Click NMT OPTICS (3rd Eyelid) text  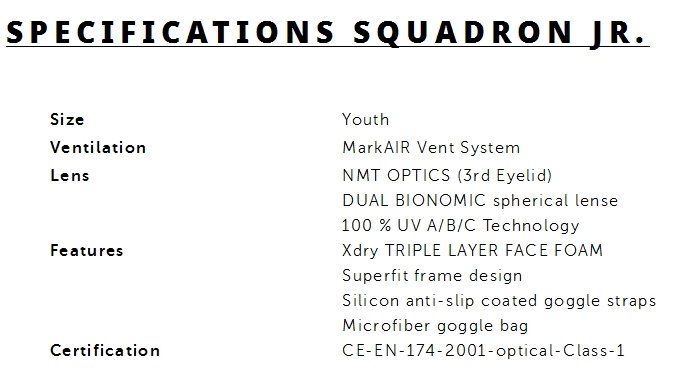[447, 175]
